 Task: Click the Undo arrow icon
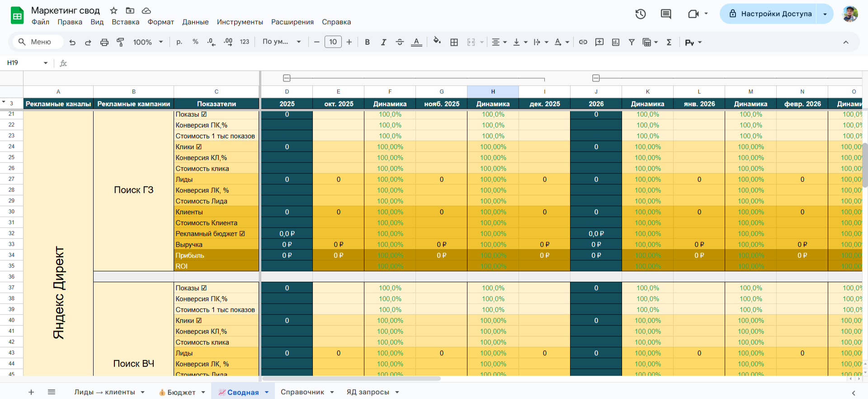pos(72,42)
